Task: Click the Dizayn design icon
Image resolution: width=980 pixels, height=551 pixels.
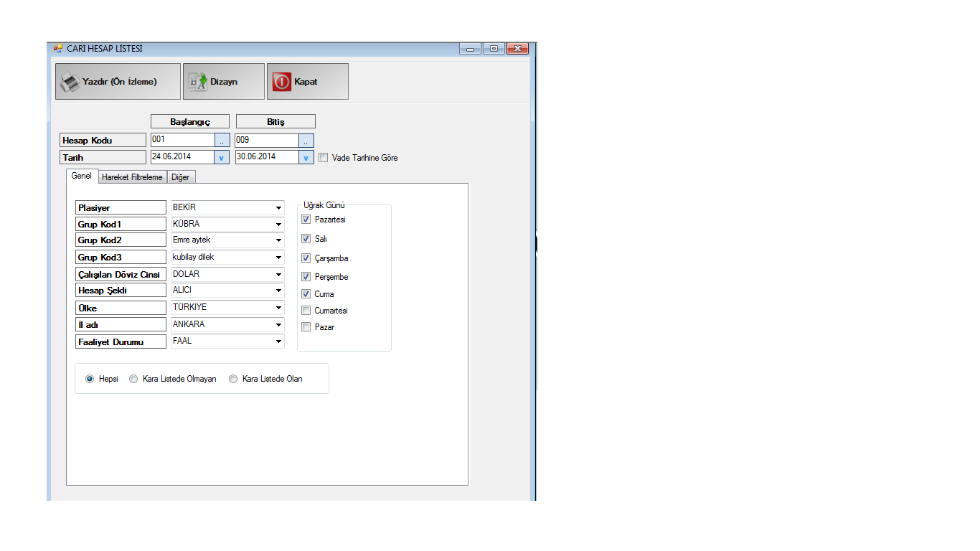Action: point(198,82)
